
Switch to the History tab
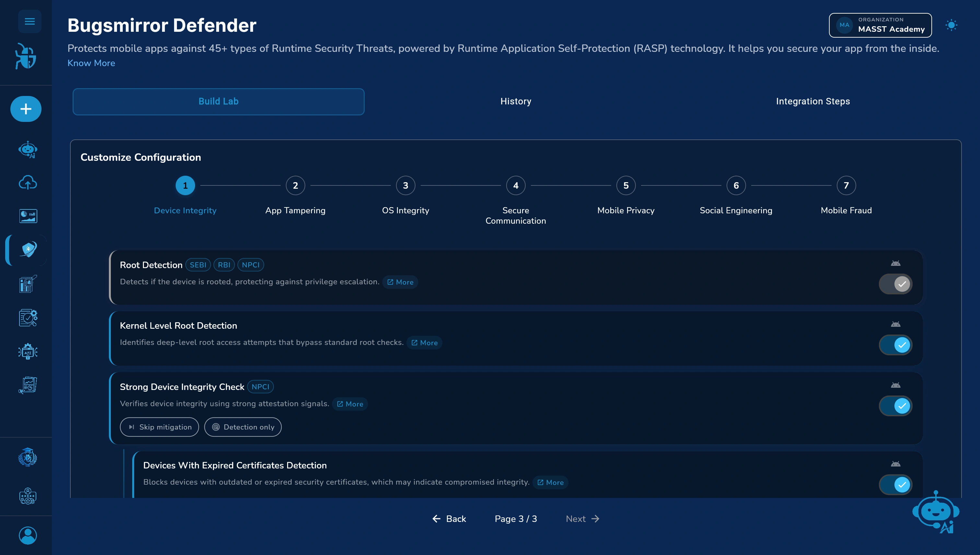[x=516, y=101]
